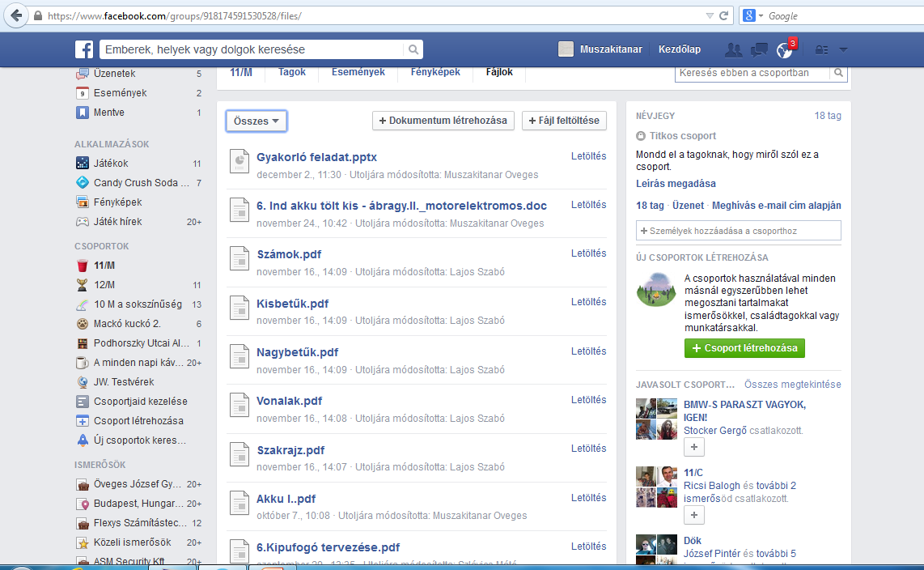
Task: Reload the page with refresh icon
Action: click(x=723, y=16)
